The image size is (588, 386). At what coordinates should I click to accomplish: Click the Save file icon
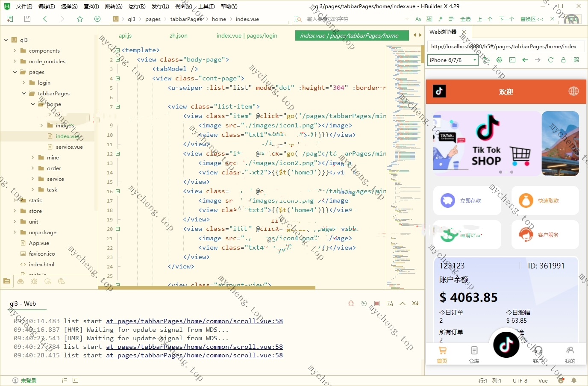click(27, 19)
